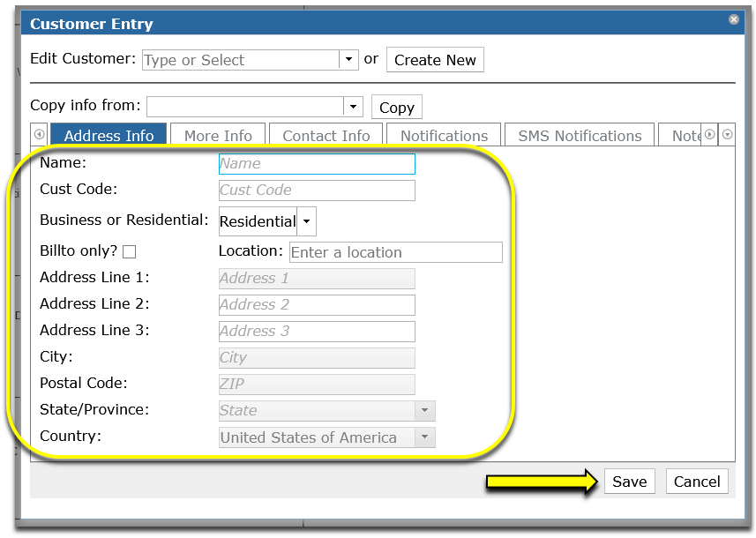Image resolution: width=756 pixels, height=538 pixels.
Task: Click the United States of America field
Action: 317,437
